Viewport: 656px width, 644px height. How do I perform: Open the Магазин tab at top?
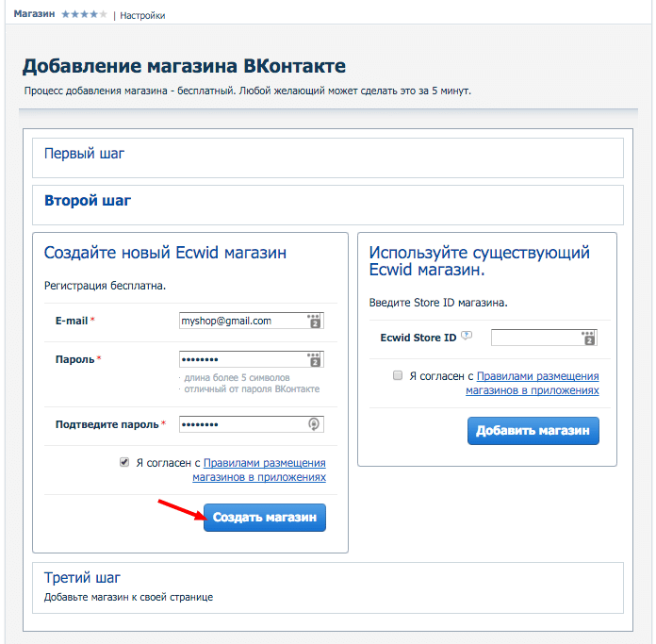[x=35, y=15]
